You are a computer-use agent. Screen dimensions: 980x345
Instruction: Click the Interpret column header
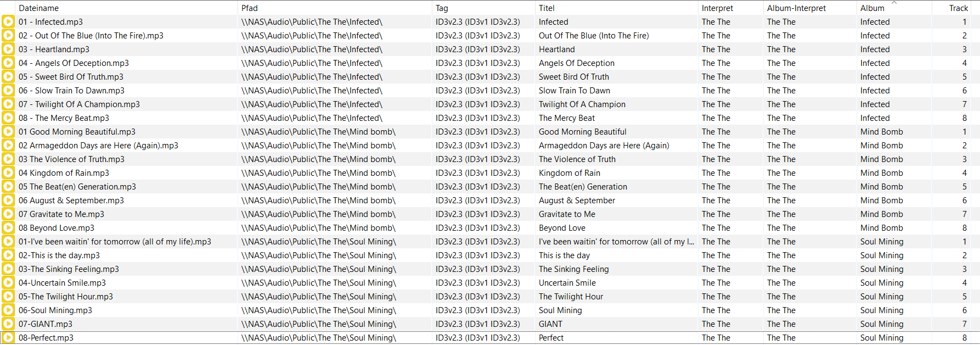[717, 8]
